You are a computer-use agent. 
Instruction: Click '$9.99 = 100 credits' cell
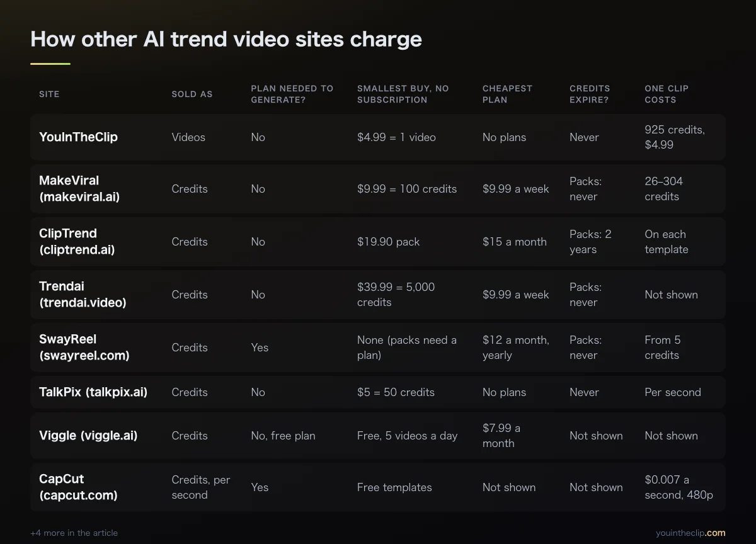(x=407, y=188)
